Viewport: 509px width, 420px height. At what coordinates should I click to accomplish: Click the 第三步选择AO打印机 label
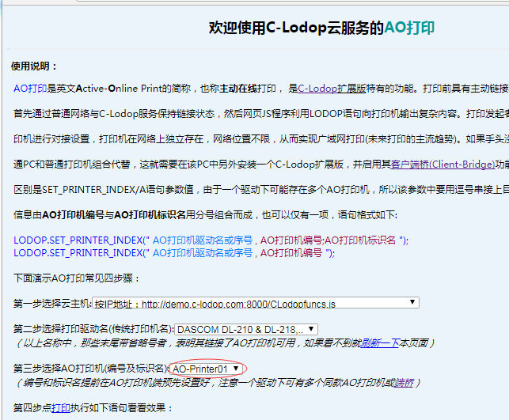click(x=90, y=369)
